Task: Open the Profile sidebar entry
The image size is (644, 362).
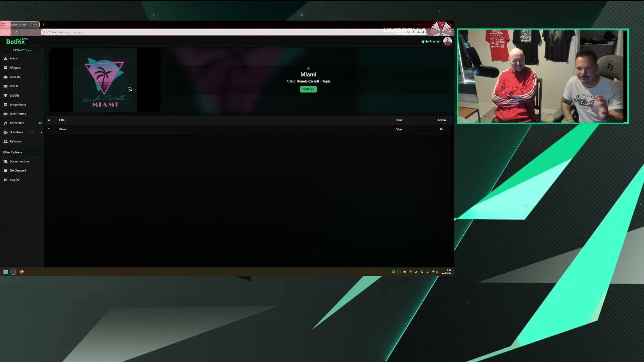Action: [x=14, y=86]
